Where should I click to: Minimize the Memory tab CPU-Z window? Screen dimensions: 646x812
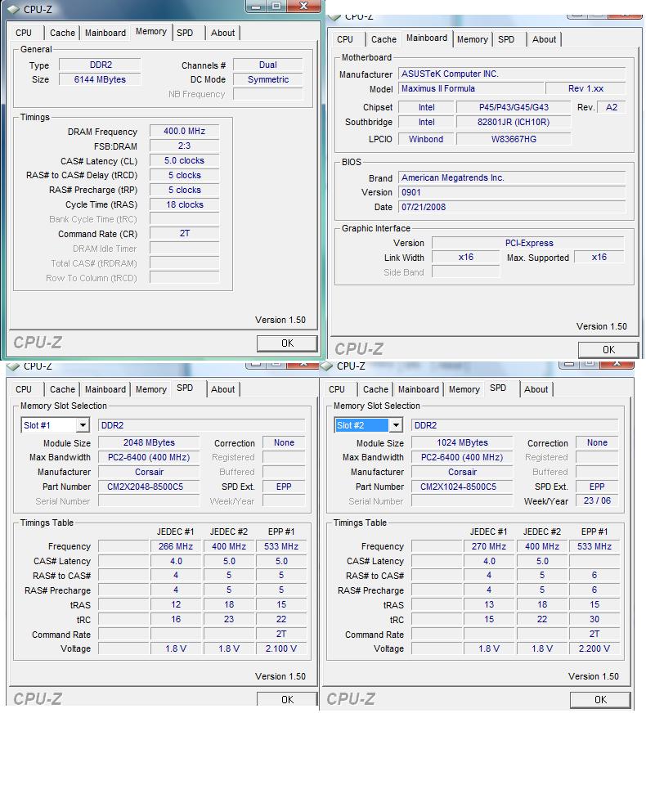[x=256, y=6]
